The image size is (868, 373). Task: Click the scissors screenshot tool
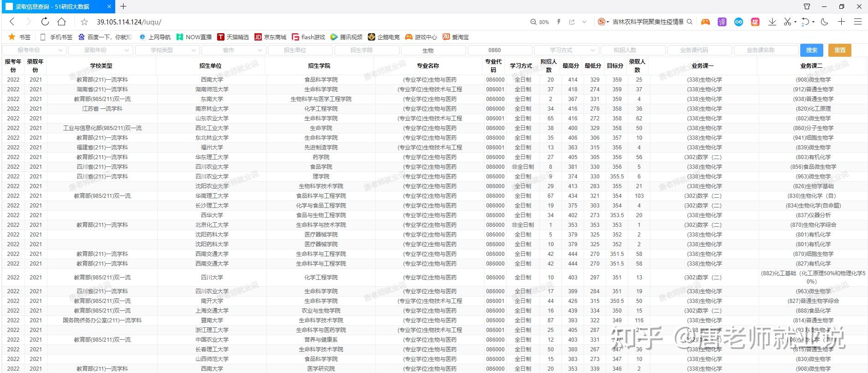(x=787, y=22)
